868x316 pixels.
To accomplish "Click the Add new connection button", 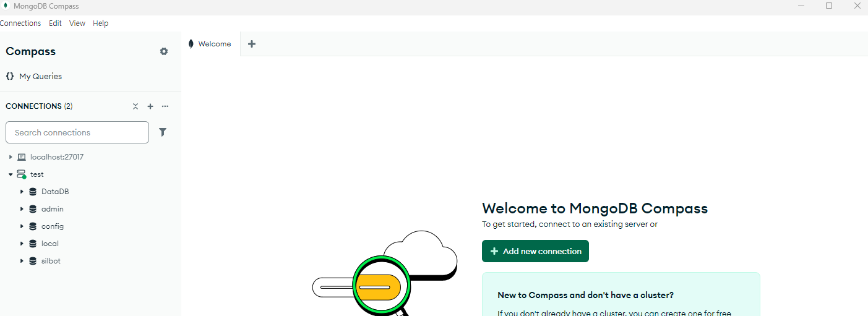I will pos(535,251).
